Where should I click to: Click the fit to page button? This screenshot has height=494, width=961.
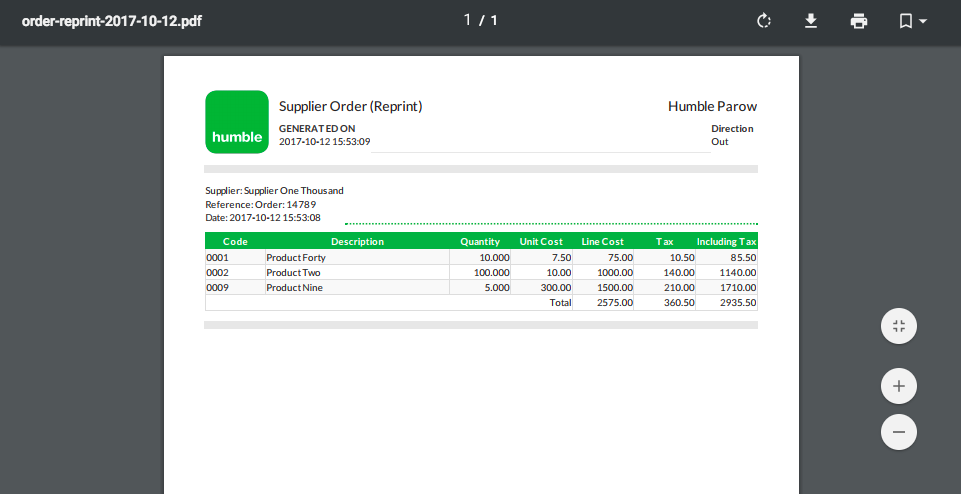tap(898, 326)
